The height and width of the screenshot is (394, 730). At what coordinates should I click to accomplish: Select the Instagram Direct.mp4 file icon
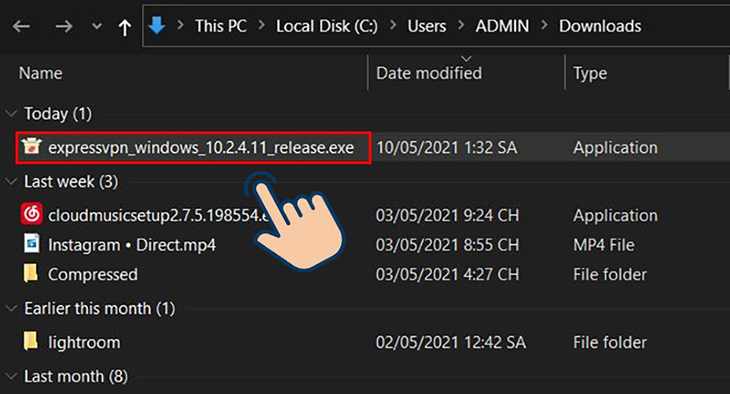pyautogui.click(x=32, y=244)
